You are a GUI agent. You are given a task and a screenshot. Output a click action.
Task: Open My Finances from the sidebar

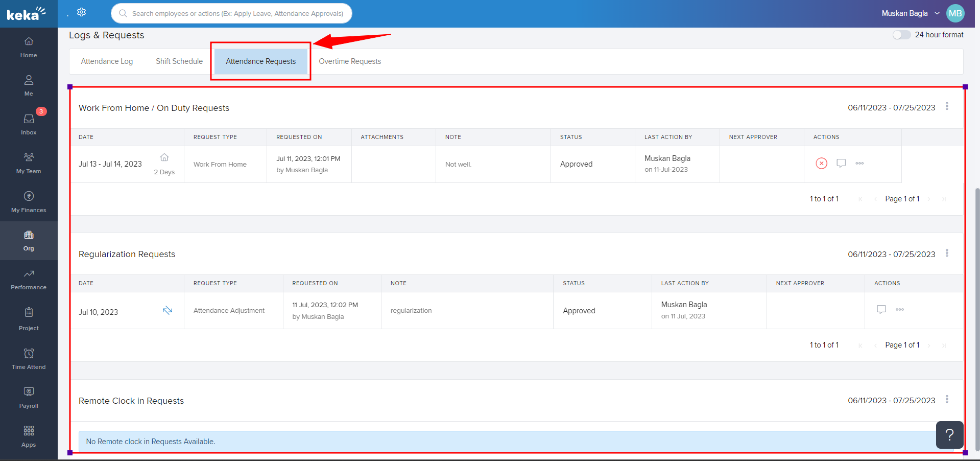click(28, 200)
